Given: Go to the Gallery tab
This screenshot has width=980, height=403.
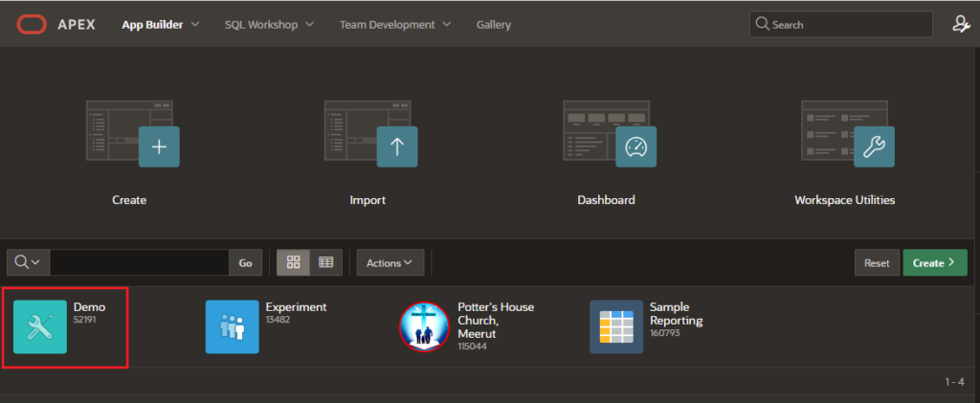Looking at the screenshot, I should click(x=494, y=25).
